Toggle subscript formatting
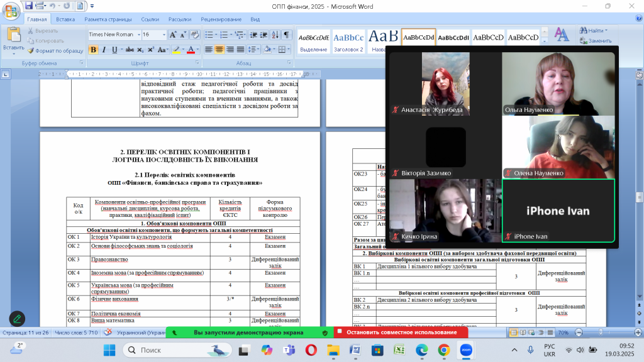The width and height of the screenshot is (644, 362). click(140, 50)
